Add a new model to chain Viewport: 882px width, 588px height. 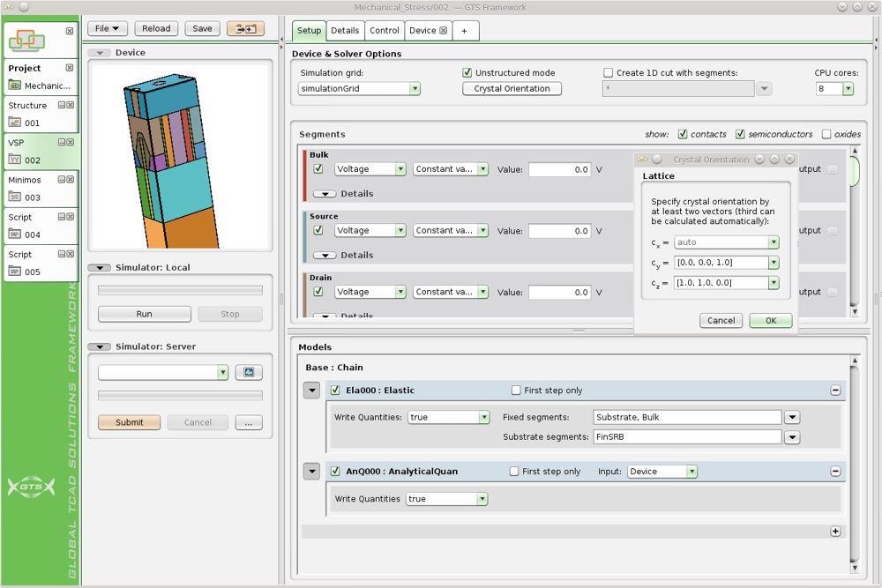[x=835, y=532]
